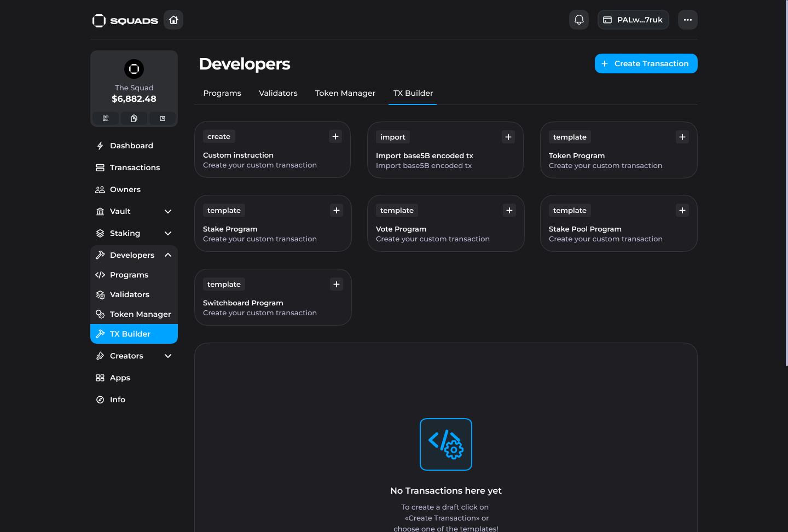Click the Create Transaction button
The image size is (788, 532).
pos(646,63)
